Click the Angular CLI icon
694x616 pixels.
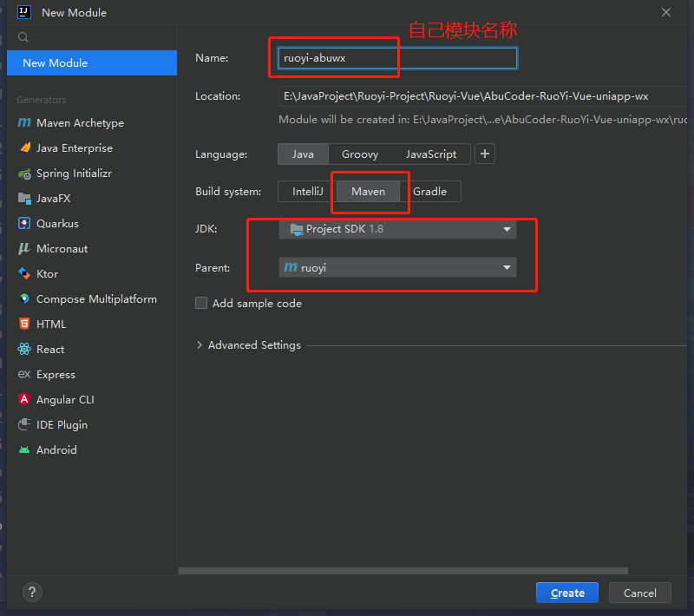pyautogui.click(x=24, y=400)
